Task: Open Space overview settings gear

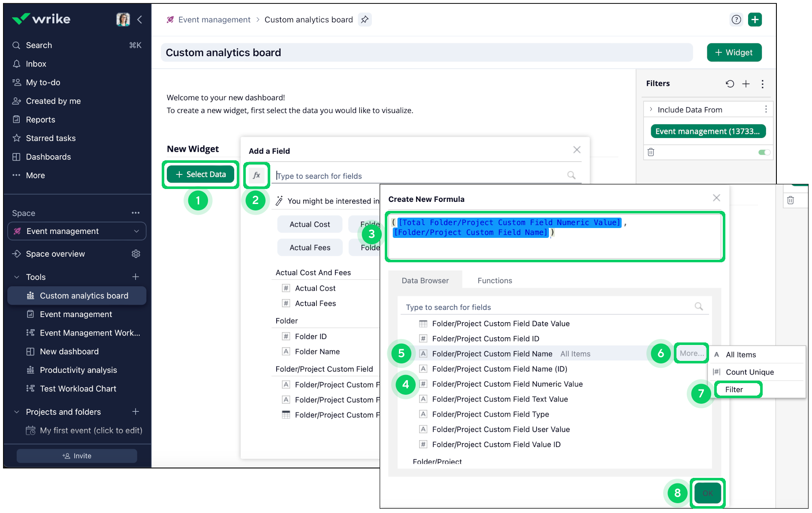Action: (136, 254)
